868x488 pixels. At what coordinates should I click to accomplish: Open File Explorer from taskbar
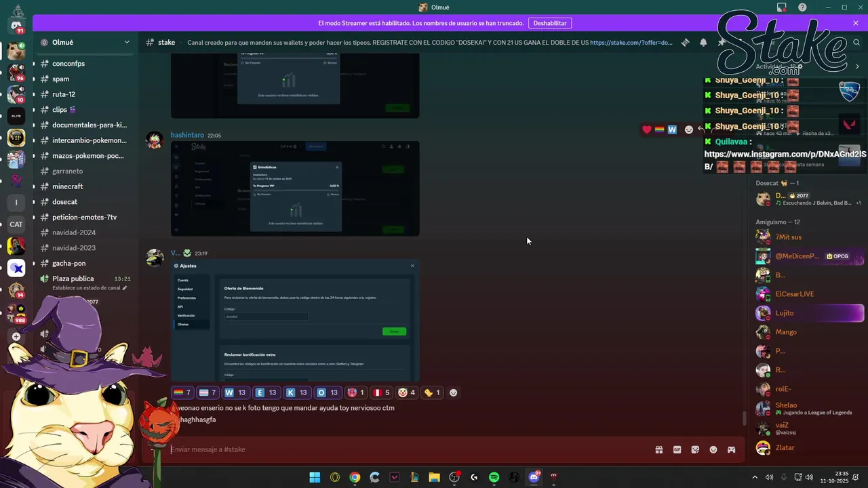tap(434, 477)
